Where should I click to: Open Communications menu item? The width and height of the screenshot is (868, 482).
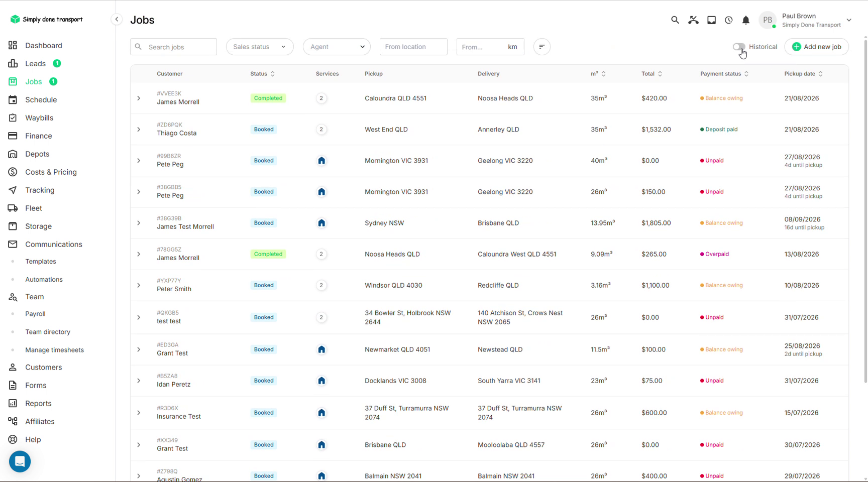click(53, 244)
